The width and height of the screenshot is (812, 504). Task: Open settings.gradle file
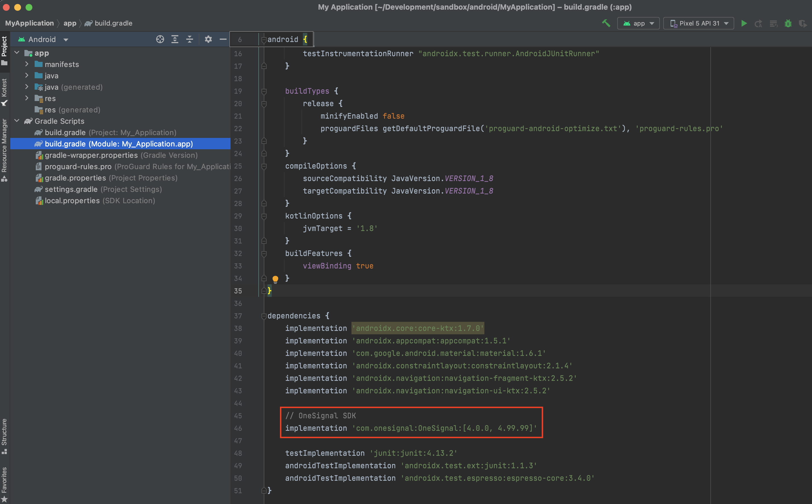coord(98,189)
